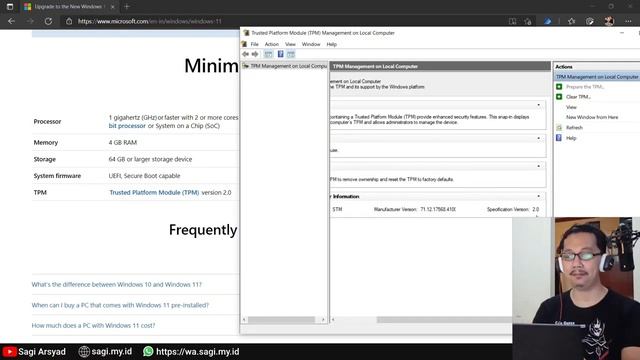The width and height of the screenshot is (640, 360).
Task: Open immersive reader icon in address bar
Action: [x=512, y=21]
